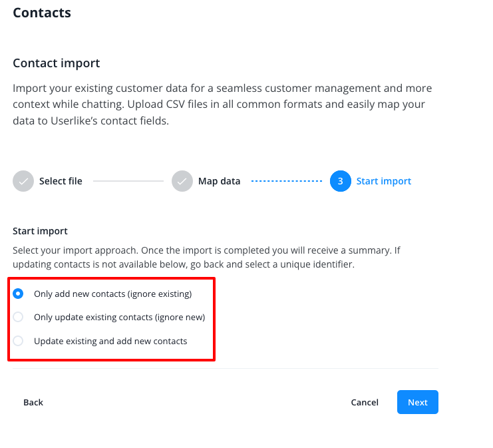
Task: Choose "Only update existing contacts" radio button
Action: 19,318
